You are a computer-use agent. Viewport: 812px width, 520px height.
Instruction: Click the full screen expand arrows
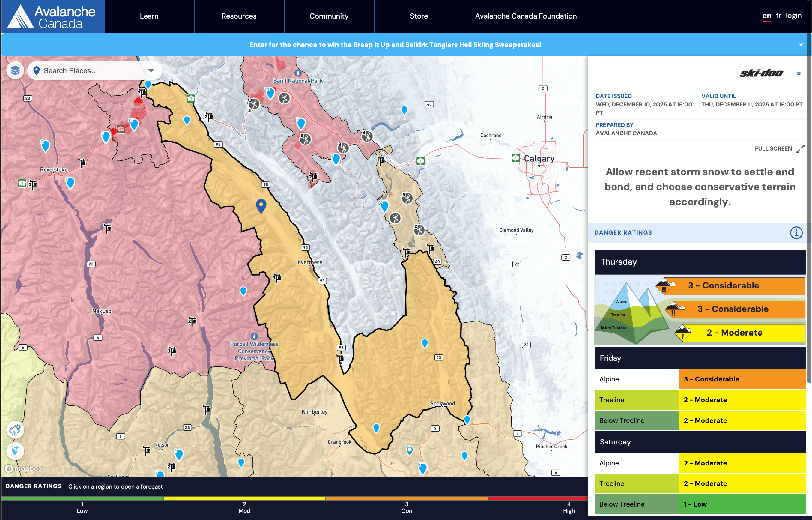coord(800,149)
